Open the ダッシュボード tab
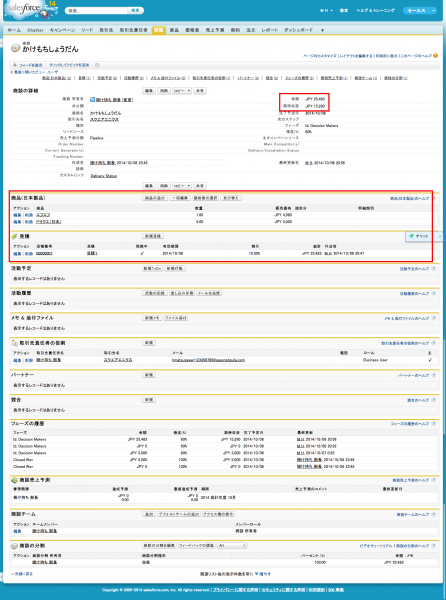 click(x=298, y=30)
